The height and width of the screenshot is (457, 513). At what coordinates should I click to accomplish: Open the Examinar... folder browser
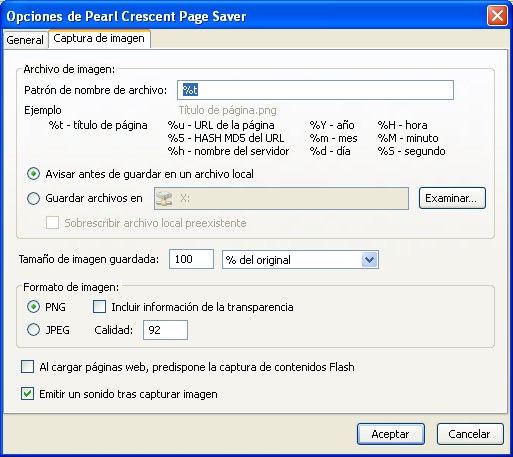click(x=452, y=198)
